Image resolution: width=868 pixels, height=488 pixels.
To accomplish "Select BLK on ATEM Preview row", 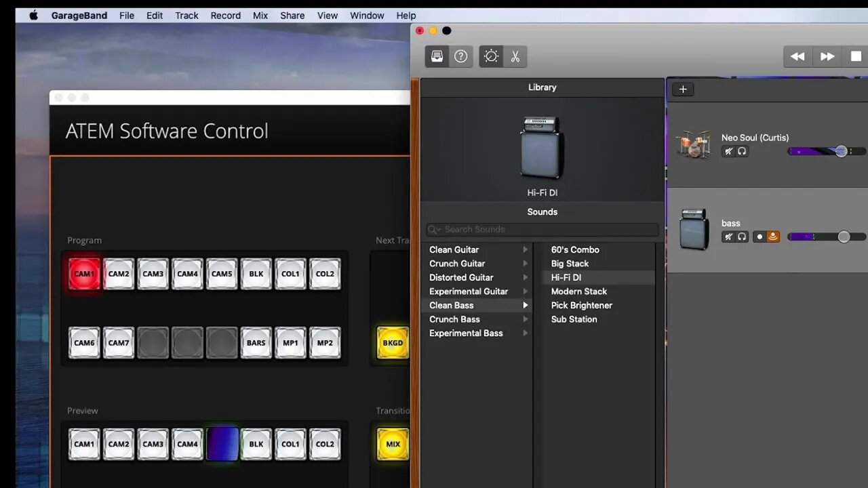I will (256, 445).
